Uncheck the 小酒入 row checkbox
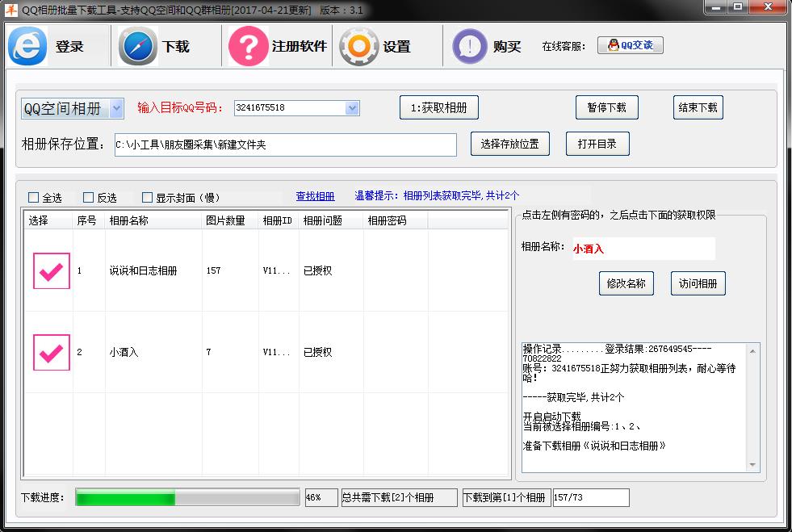 coord(52,352)
